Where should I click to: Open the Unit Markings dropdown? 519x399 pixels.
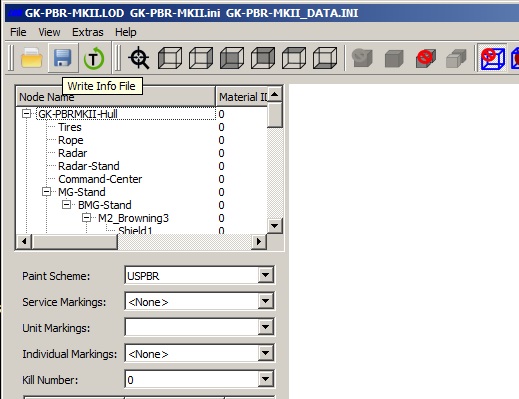(x=266, y=327)
